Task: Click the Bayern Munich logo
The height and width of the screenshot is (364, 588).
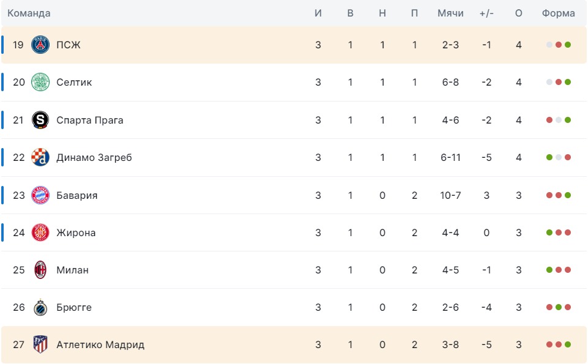Action: coord(40,195)
